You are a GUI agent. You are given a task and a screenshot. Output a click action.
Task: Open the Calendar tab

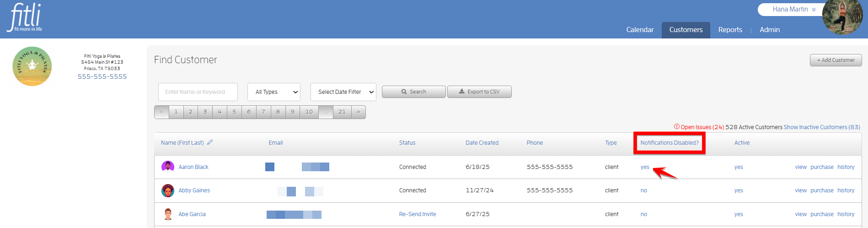tap(640, 30)
